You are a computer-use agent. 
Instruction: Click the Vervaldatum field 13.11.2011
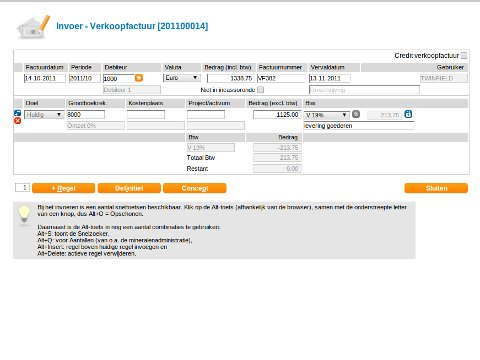coord(330,78)
